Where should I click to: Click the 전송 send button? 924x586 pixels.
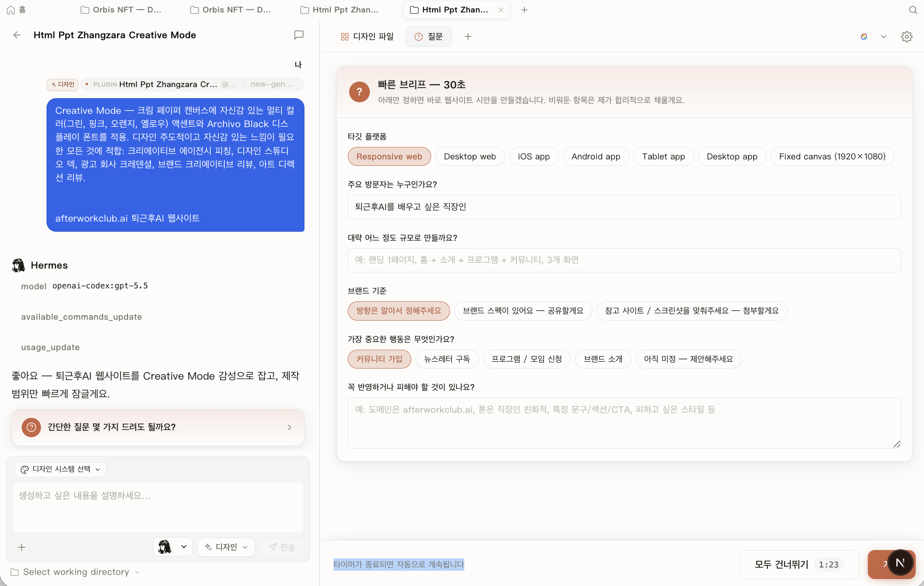[x=281, y=547]
